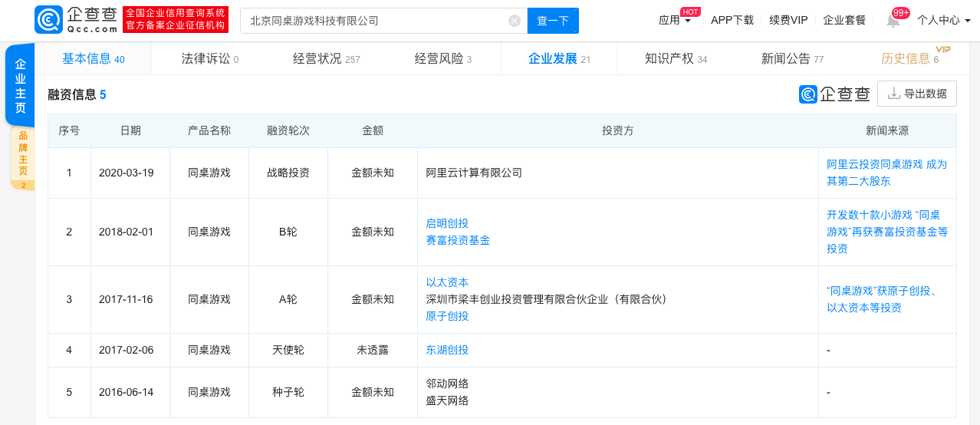
Task: Switch to 经营风险 tab
Action: point(443,59)
